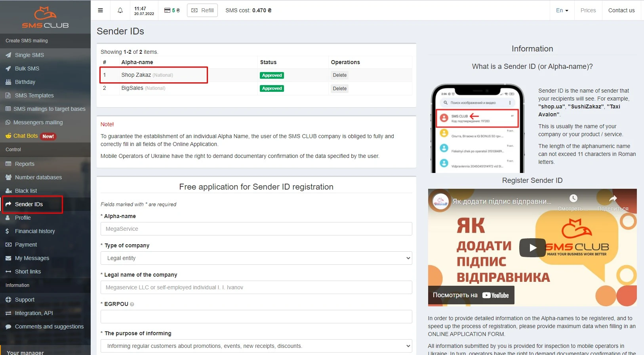Open Chat Bots in the sidebar
Viewport: 644px width, 355px height.
tap(25, 136)
